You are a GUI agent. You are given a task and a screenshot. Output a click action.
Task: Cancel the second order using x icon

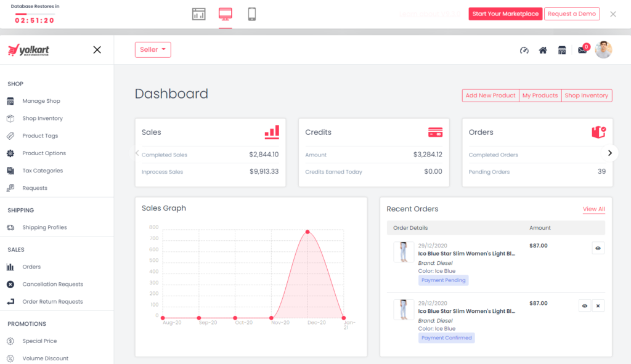coord(598,305)
